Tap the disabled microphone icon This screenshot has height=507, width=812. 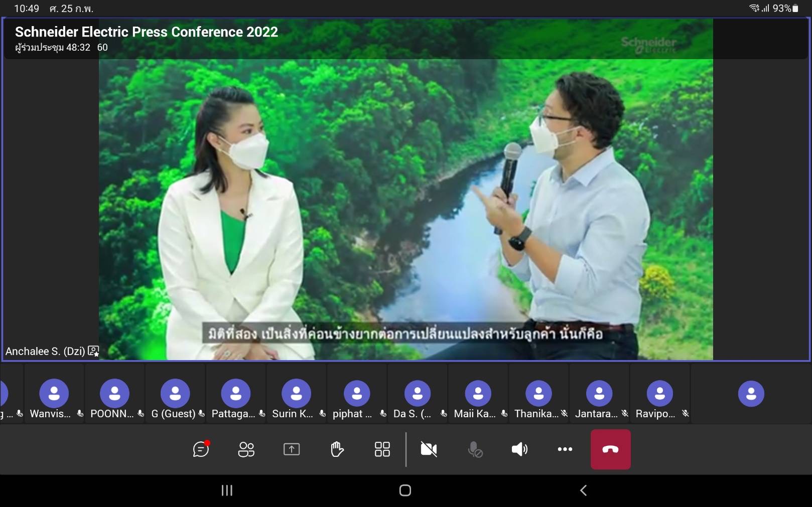point(475,449)
